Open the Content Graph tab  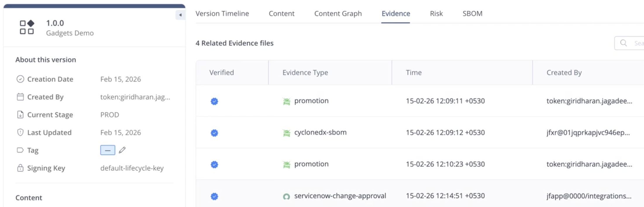tap(338, 13)
